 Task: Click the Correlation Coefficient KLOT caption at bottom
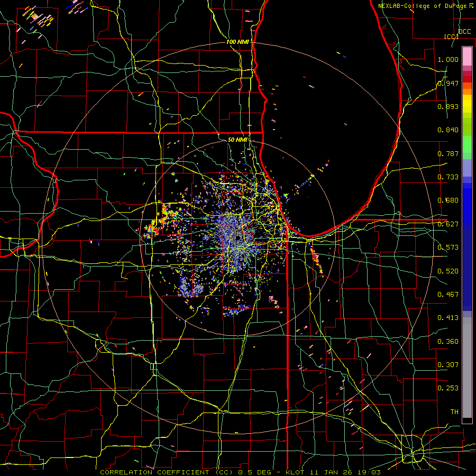coord(240,472)
